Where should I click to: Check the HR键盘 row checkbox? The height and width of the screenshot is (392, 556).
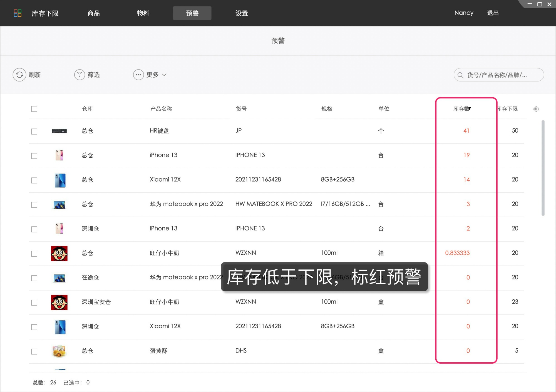(x=34, y=131)
